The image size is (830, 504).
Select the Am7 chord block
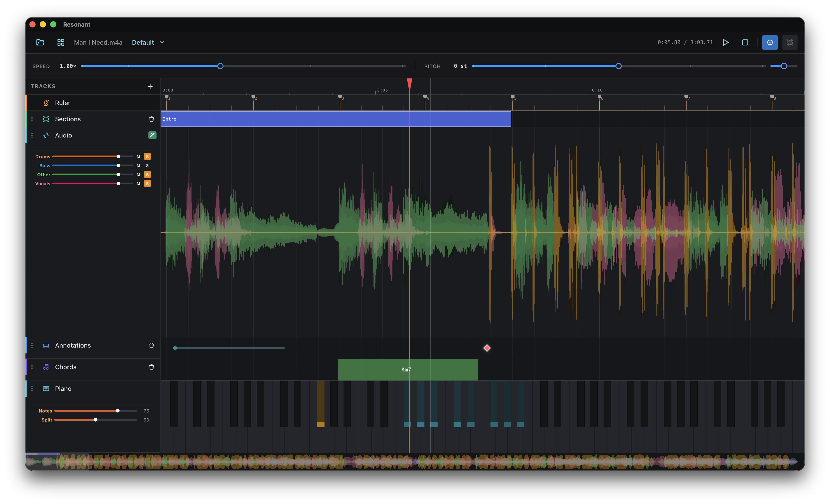[x=408, y=369]
